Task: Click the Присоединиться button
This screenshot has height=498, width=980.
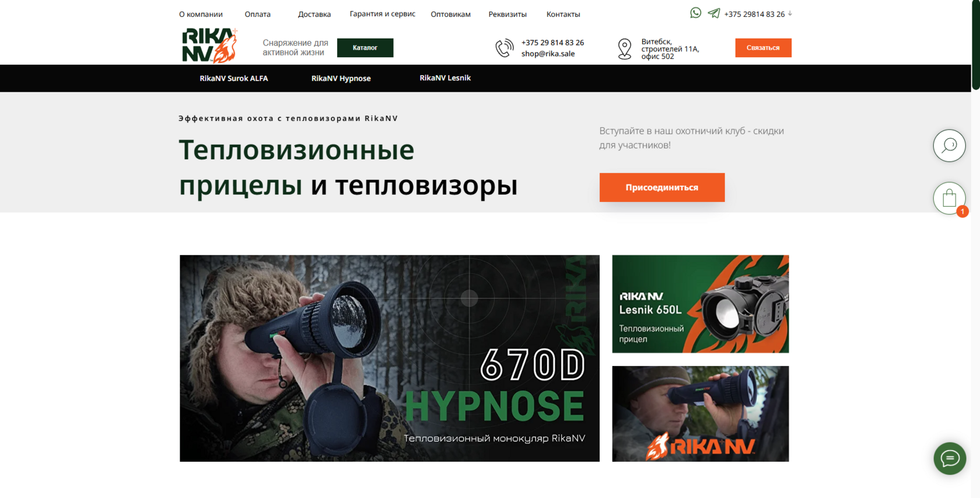Action: (x=662, y=187)
